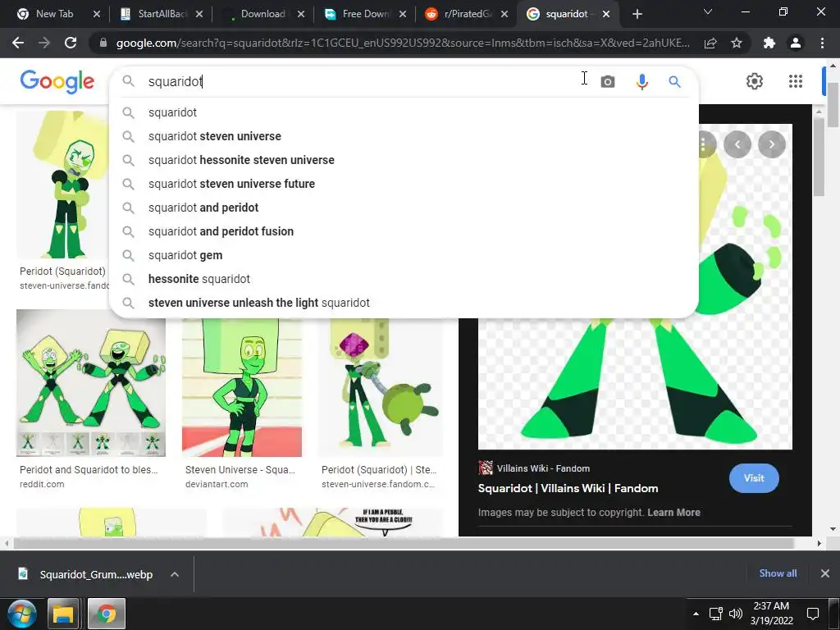Image resolution: width=840 pixels, height=630 pixels.
Task: Open the downloaded Squaridot_Grum webp file
Action: (85, 574)
